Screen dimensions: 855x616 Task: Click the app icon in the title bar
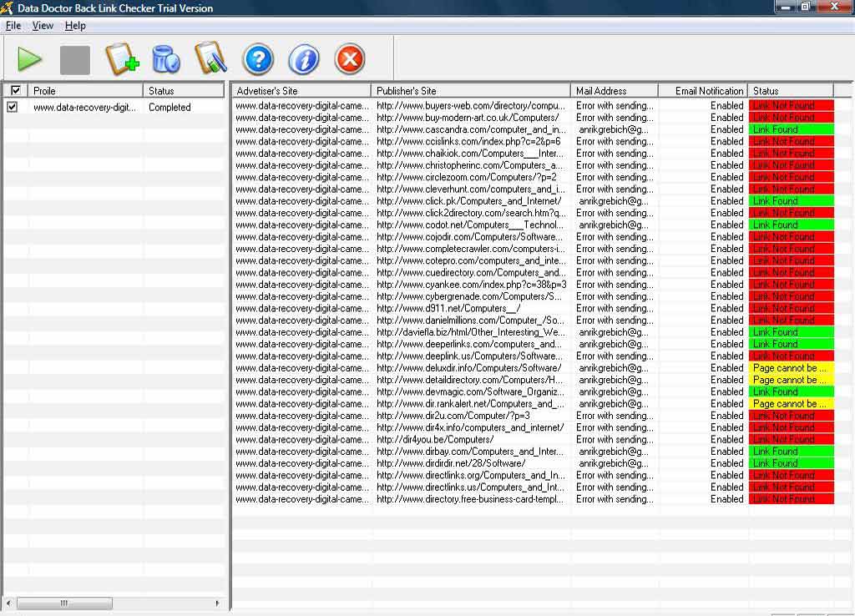[7, 8]
